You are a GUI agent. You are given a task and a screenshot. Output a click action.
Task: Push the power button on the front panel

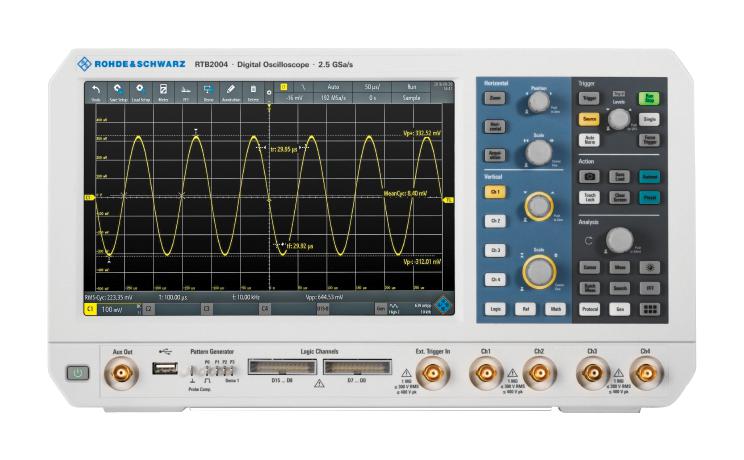coord(78,373)
